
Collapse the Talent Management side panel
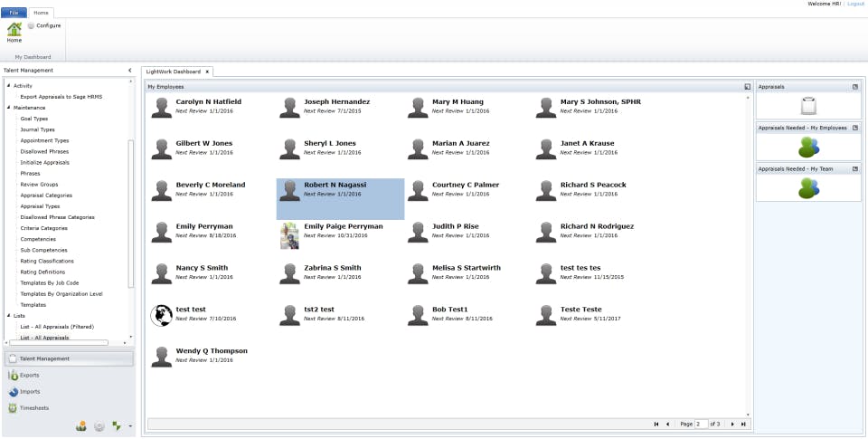pyautogui.click(x=130, y=71)
